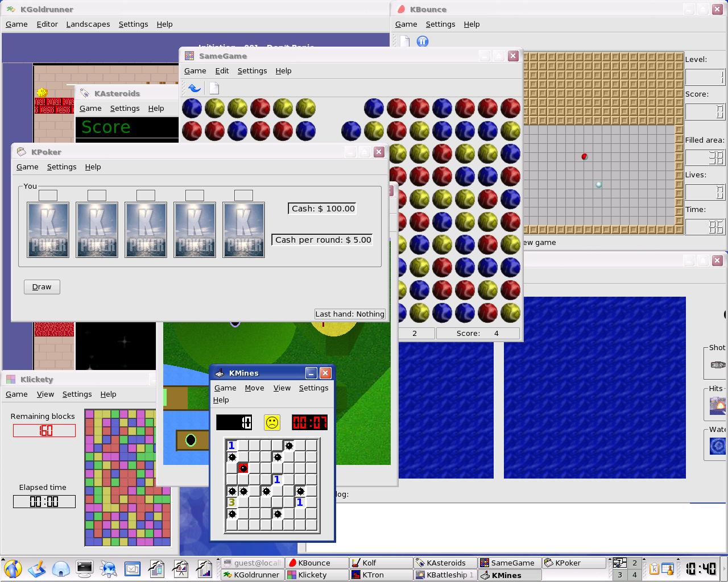
Task: Switch to SameGame via taskbar
Action: pos(510,563)
